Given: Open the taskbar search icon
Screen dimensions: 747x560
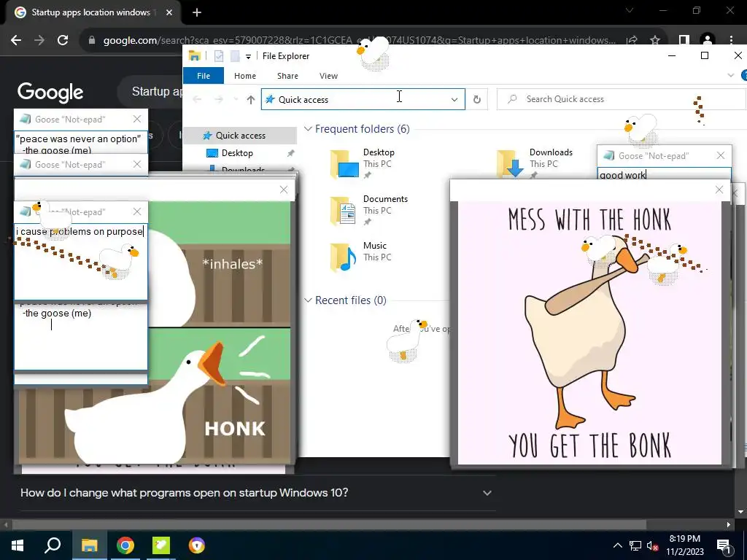Looking at the screenshot, I should click(53, 545).
